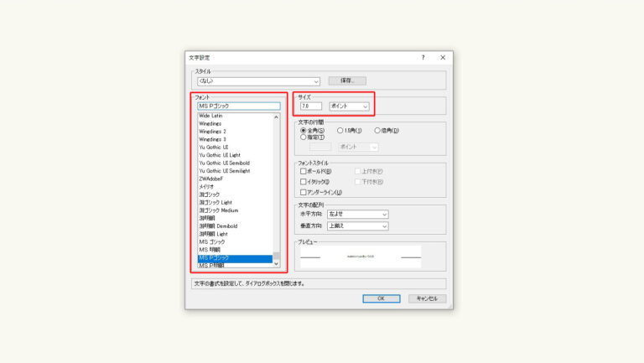Image resolution: width=644 pixels, height=363 pixels.
Task: Select MS 明朝 font
Action: pyautogui.click(x=210, y=250)
